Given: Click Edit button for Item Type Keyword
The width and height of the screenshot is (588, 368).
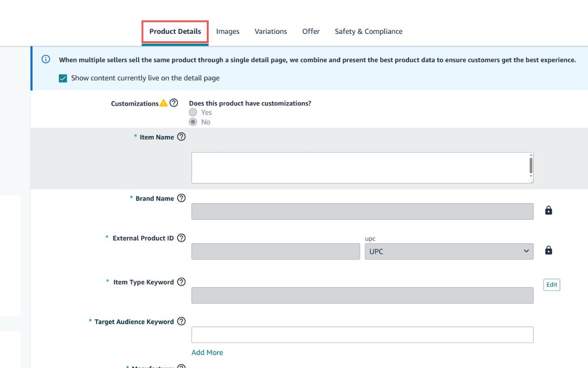Looking at the screenshot, I should point(552,285).
